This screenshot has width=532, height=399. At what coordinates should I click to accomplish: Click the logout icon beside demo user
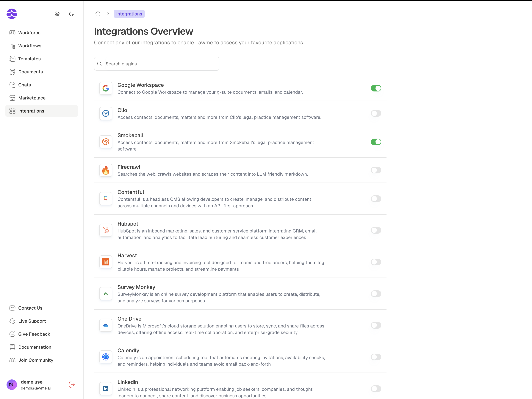72,385
